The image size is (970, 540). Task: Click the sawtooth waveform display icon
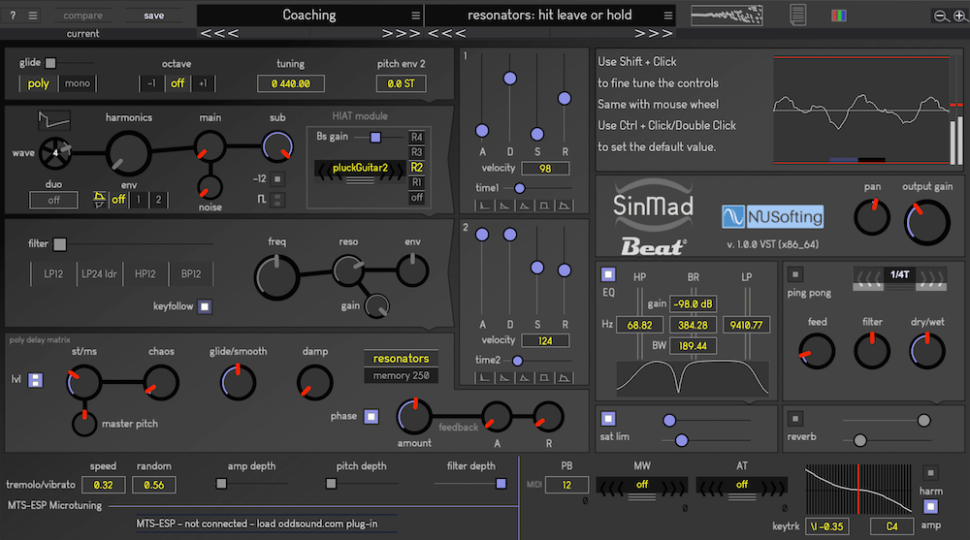(x=55, y=121)
